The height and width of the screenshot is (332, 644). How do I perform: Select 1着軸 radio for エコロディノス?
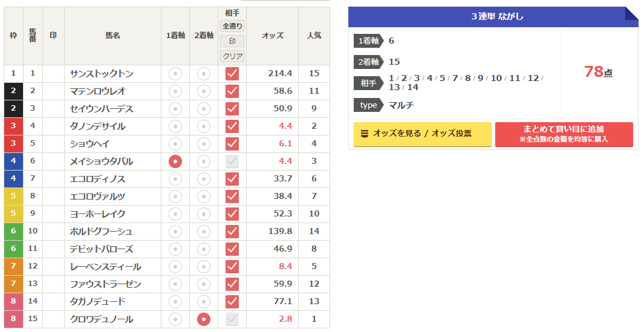[175, 179]
